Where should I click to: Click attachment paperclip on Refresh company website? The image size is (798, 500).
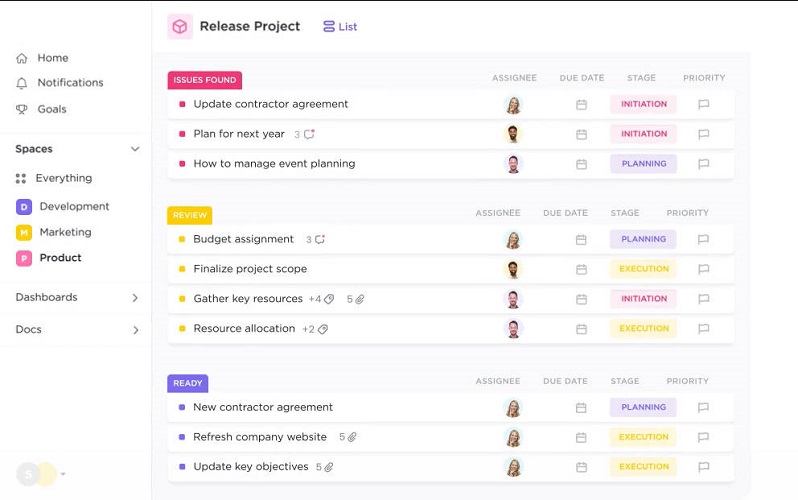(352, 437)
